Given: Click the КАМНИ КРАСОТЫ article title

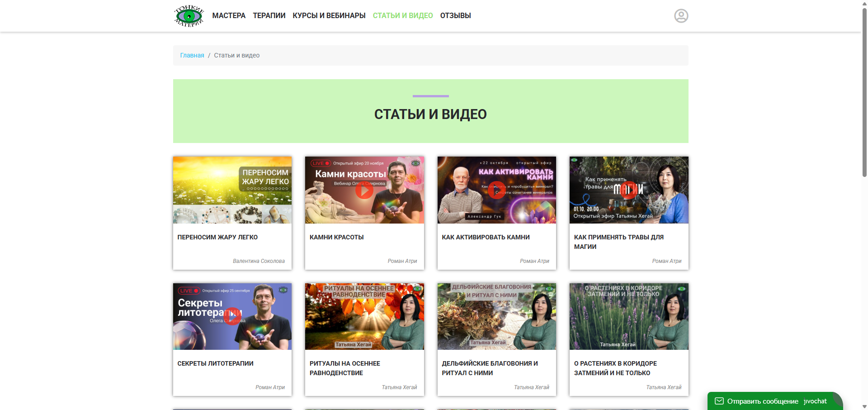Looking at the screenshot, I should coord(336,237).
